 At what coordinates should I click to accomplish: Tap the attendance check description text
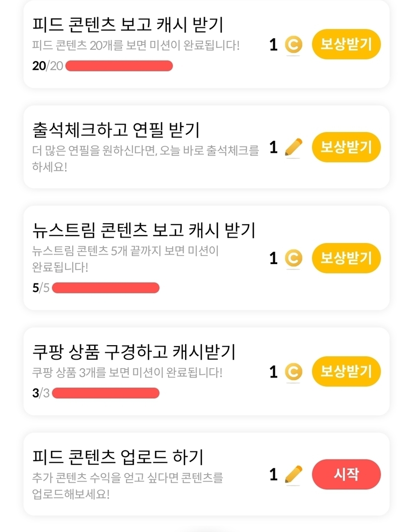pyautogui.click(x=145, y=158)
